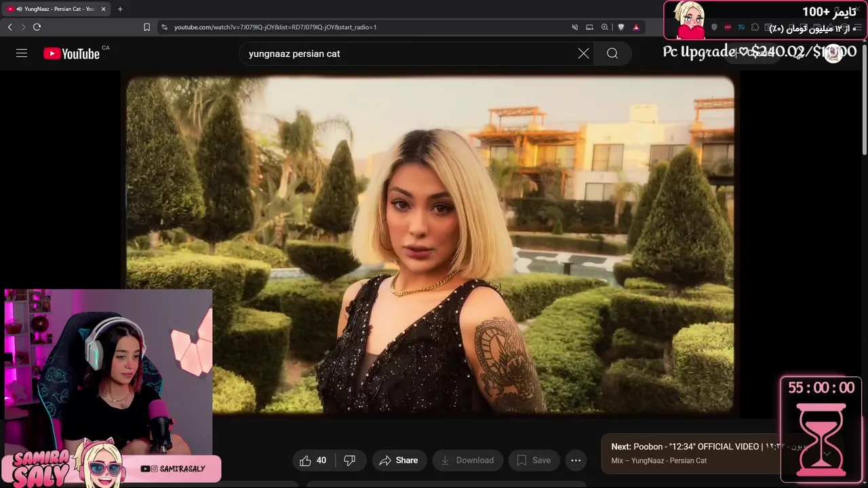Close the YungNaaz - Persian Cat tab

point(103,9)
